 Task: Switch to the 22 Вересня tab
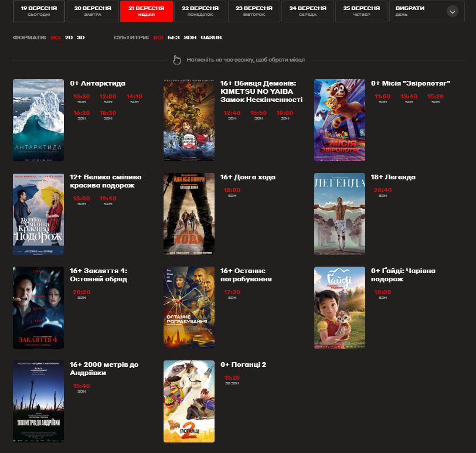(200, 11)
